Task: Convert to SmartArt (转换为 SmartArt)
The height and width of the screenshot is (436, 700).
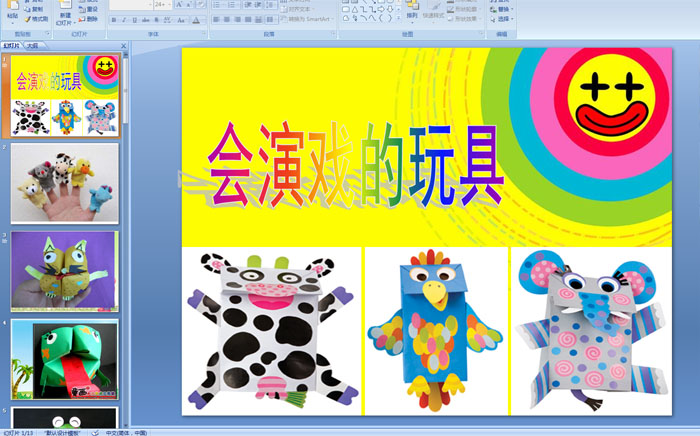Action: (307, 19)
